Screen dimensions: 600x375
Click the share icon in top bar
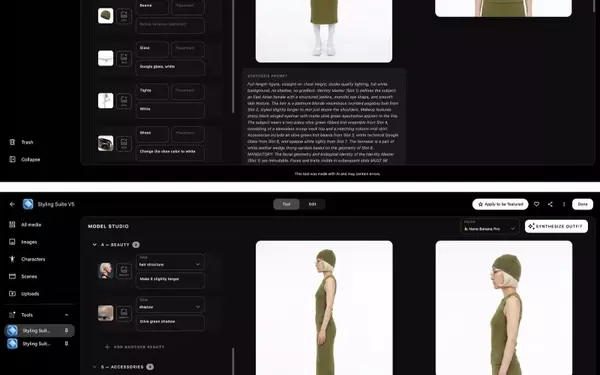pos(550,204)
